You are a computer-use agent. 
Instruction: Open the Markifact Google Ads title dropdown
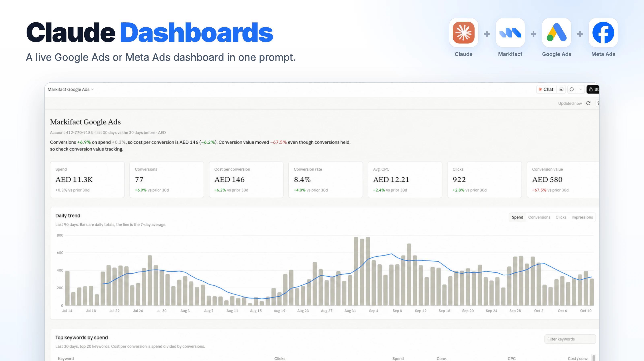70,89
